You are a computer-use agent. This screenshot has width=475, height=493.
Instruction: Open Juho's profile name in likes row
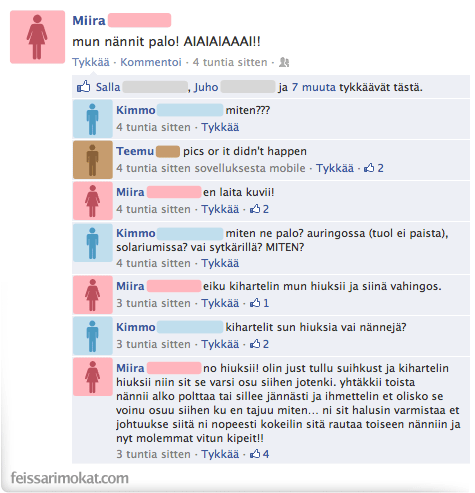(x=206, y=87)
